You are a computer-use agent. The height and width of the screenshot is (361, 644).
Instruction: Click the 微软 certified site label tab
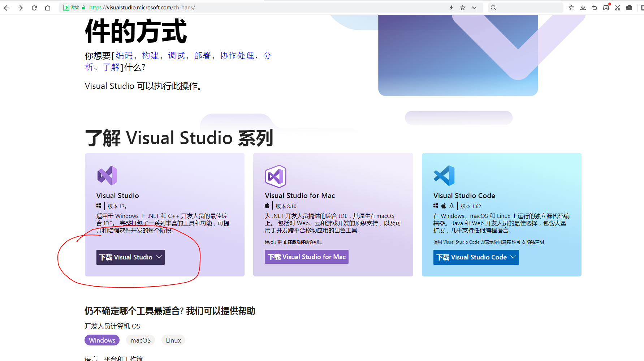tap(72, 7)
